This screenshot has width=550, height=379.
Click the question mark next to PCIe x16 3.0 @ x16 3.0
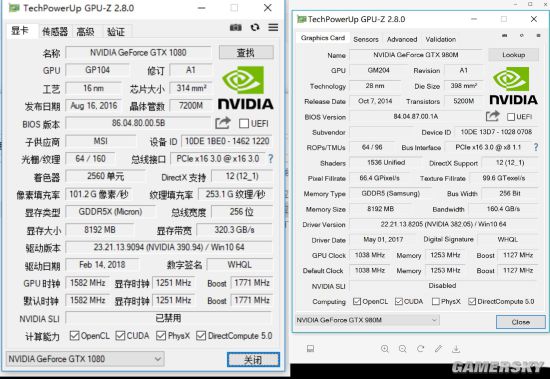pyautogui.click(x=270, y=159)
